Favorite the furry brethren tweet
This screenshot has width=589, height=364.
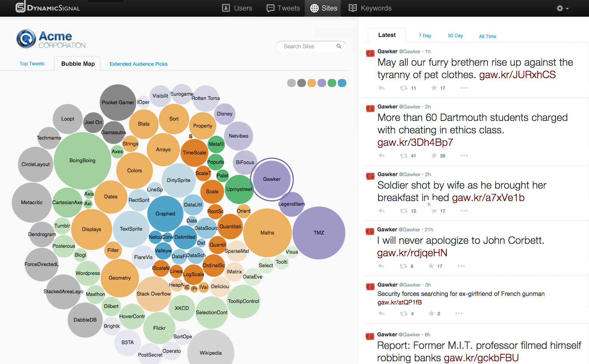pyautogui.click(x=434, y=88)
